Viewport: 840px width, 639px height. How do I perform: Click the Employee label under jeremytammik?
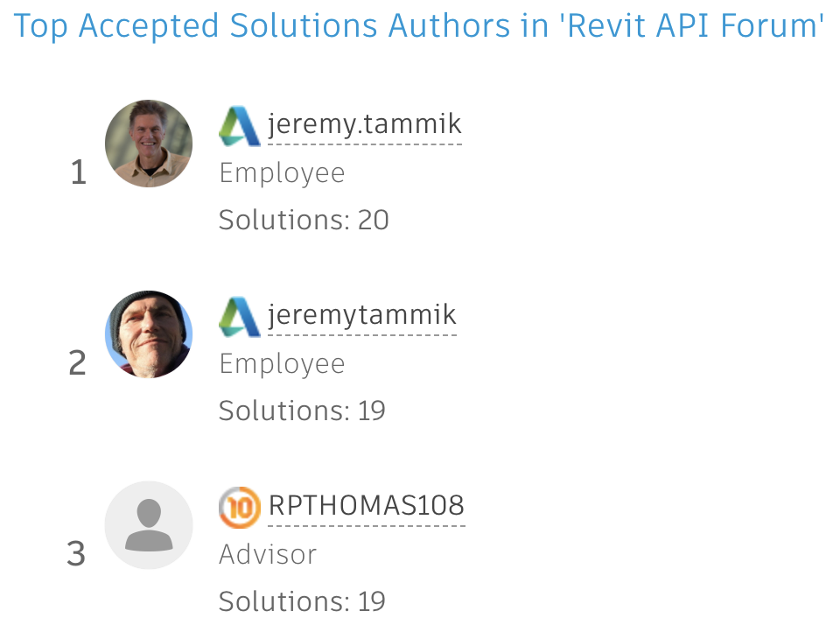[x=282, y=364]
